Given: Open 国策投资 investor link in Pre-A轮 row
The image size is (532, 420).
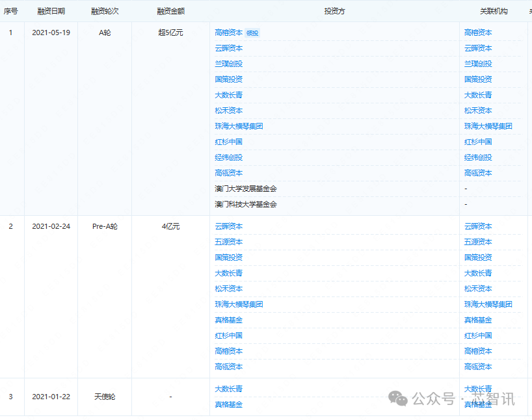Looking at the screenshot, I should click(229, 257).
